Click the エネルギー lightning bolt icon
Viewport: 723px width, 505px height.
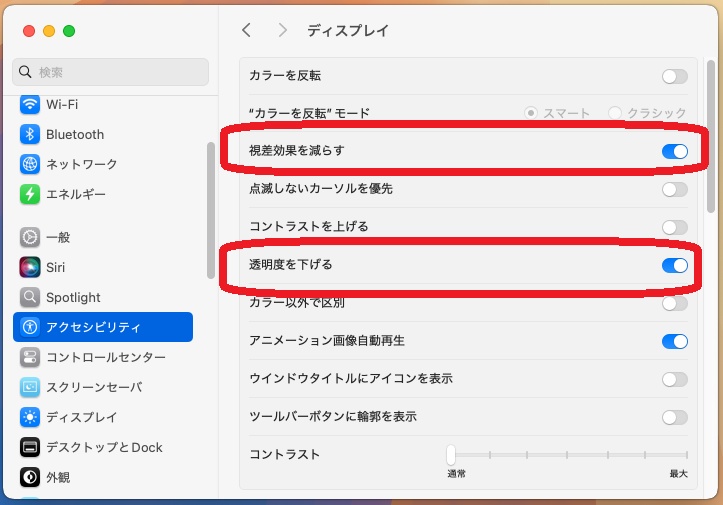tap(30, 194)
